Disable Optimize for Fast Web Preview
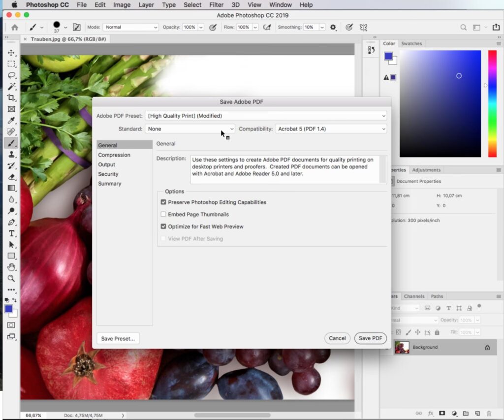504x420 pixels. [163, 227]
